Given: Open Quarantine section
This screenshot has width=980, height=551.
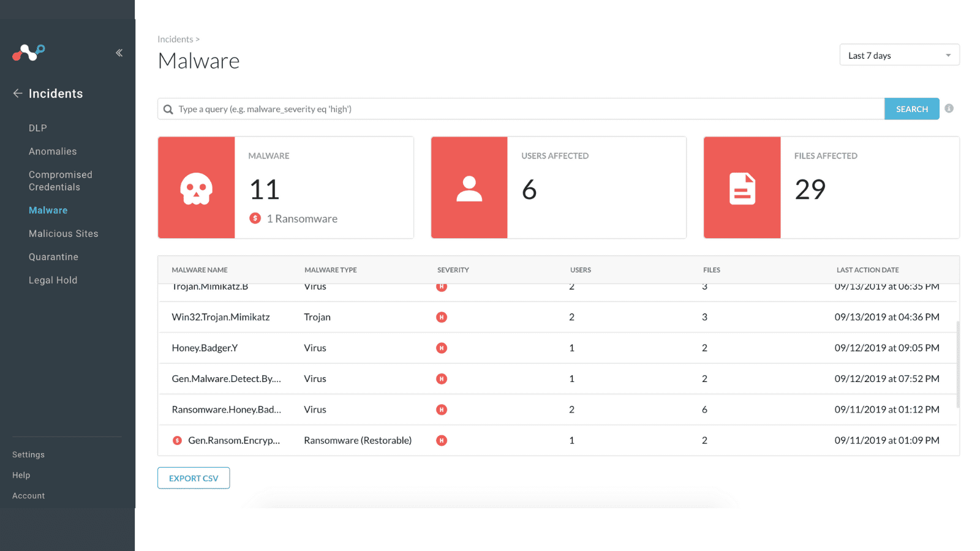Looking at the screenshot, I should tap(53, 257).
